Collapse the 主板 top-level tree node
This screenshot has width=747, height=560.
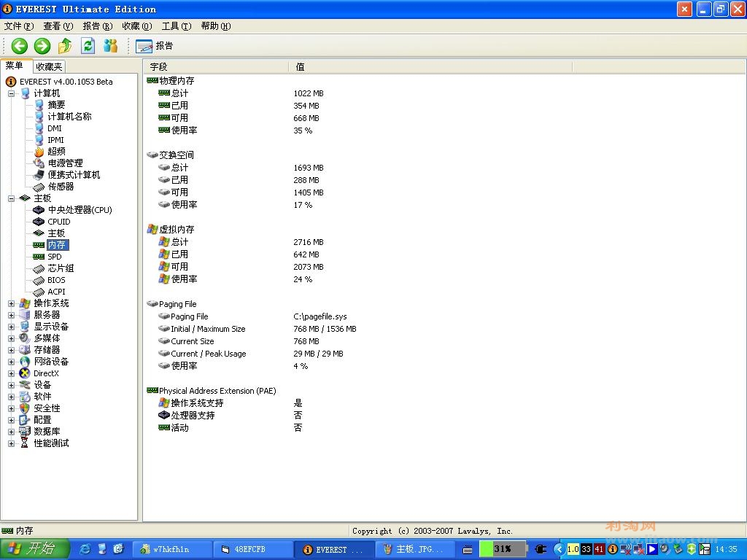[x=12, y=198]
